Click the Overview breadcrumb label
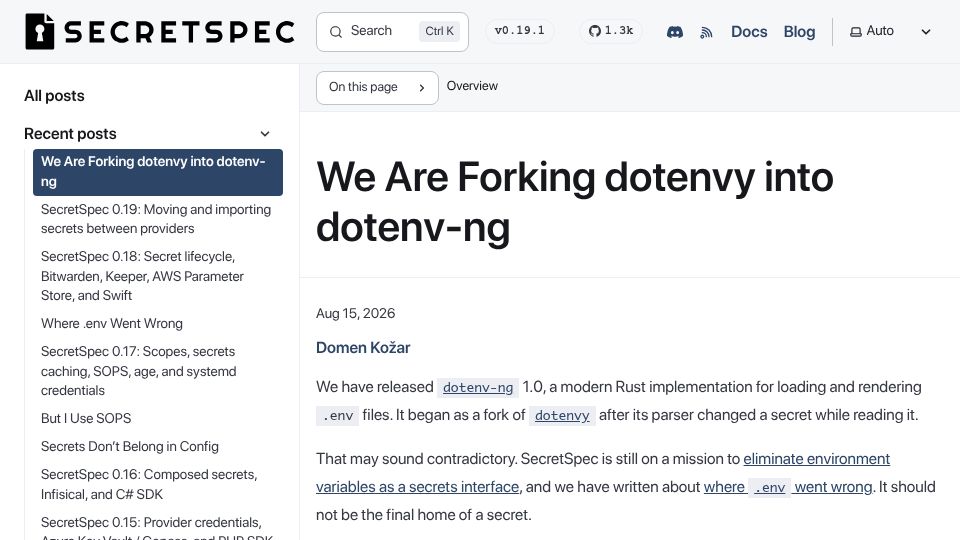Image resolution: width=960 pixels, height=540 pixels. [472, 86]
